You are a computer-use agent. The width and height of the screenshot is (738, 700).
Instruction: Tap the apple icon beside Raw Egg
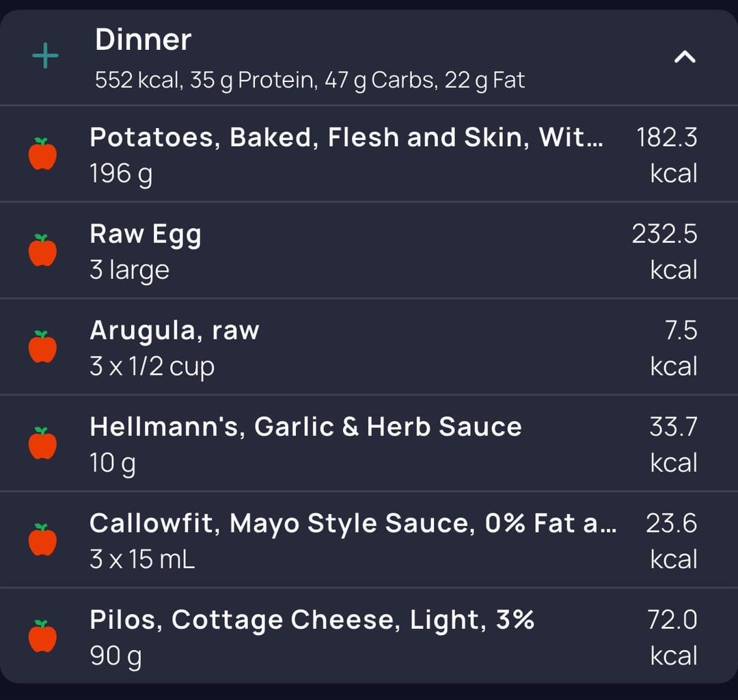pyautogui.click(x=43, y=250)
